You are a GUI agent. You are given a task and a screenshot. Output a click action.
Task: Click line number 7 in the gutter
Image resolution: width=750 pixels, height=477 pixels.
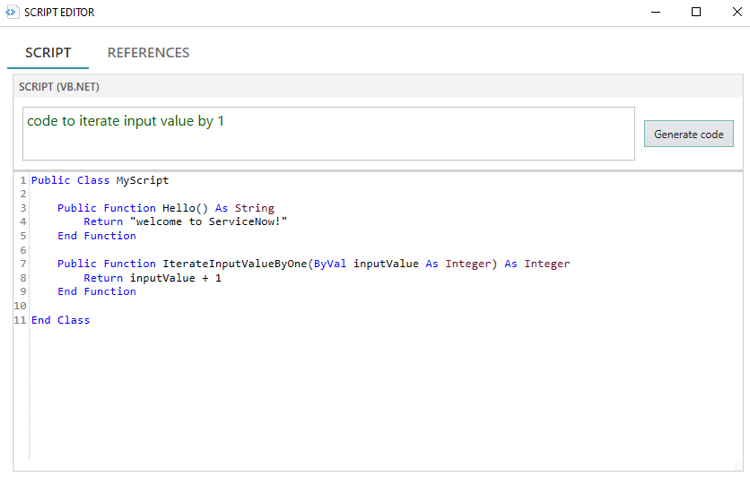click(x=23, y=264)
